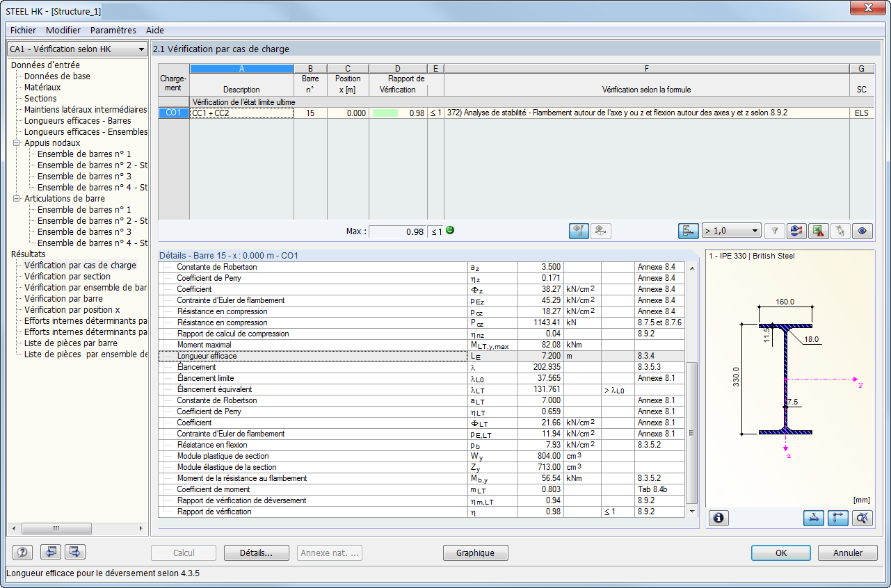Reset section view zoom icon
This screenshot has height=588, width=891.
(862, 518)
